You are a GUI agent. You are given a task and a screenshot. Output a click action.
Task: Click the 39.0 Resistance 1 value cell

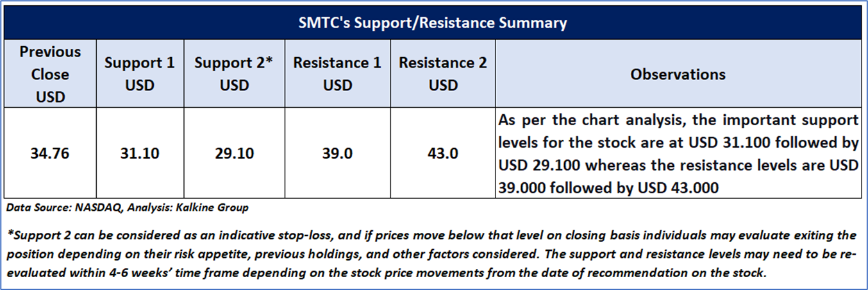[x=337, y=154]
